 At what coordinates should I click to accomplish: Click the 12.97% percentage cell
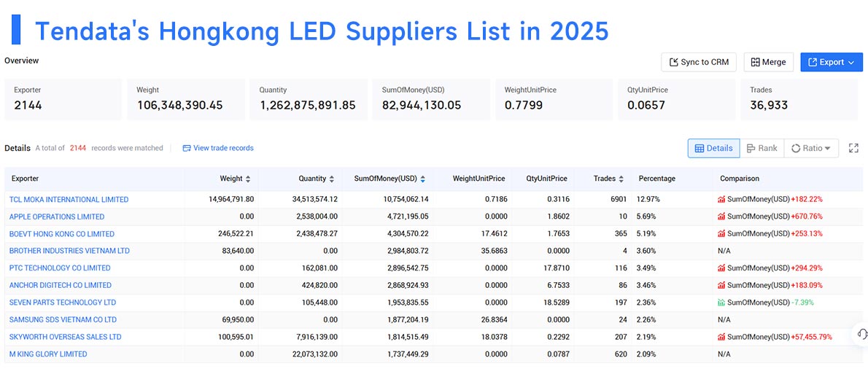648,199
